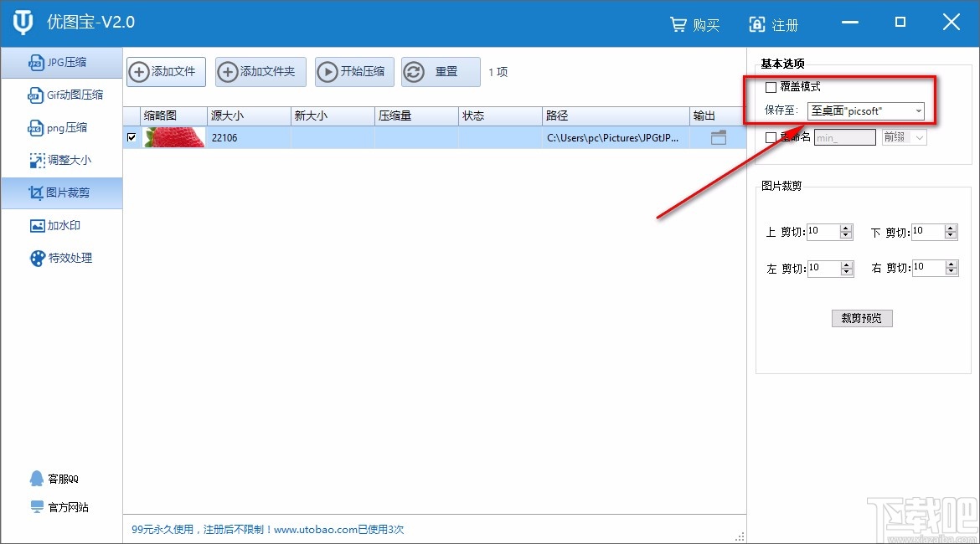Click the 下 剪切 value field
980x544 pixels.
(x=928, y=232)
